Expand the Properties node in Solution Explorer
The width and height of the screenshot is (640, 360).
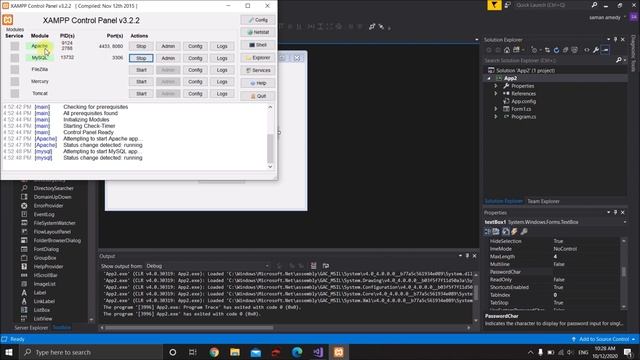(496, 86)
